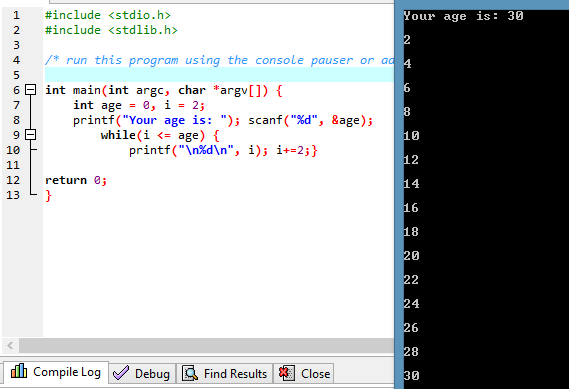
Task: Click the highlighted empty line 5
Action: tap(219, 75)
